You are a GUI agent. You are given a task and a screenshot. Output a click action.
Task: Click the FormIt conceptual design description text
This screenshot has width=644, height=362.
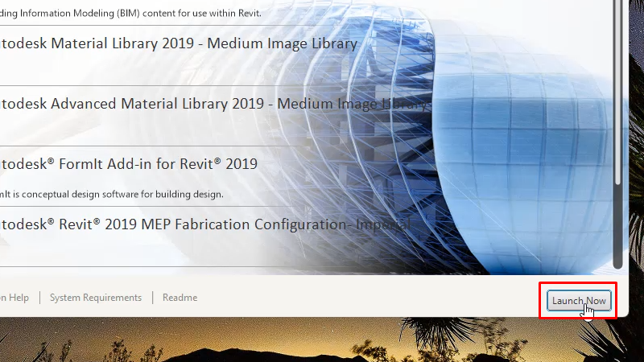click(x=111, y=194)
